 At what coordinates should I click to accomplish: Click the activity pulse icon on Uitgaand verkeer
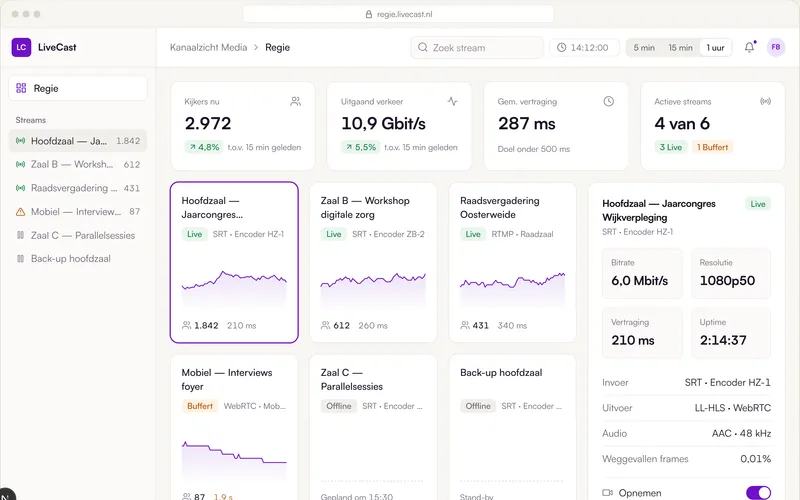[x=452, y=101]
